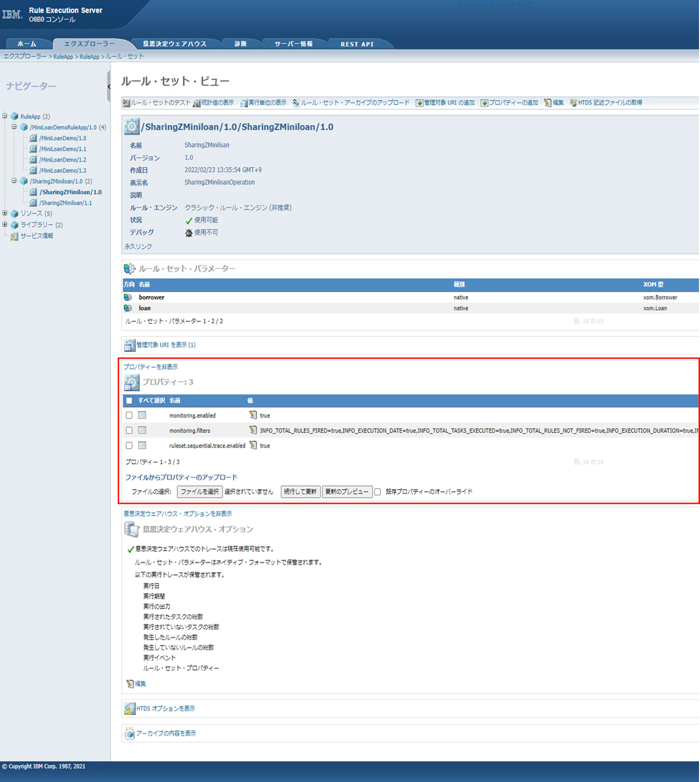Click the 編集 pencil icon in toolbar
The height and width of the screenshot is (782, 700).
(548, 103)
